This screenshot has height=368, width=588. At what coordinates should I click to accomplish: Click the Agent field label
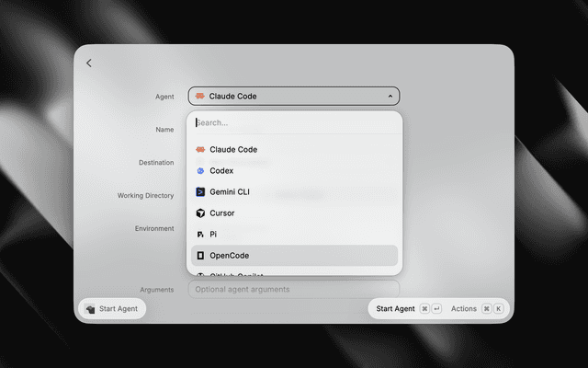(x=164, y=97)
